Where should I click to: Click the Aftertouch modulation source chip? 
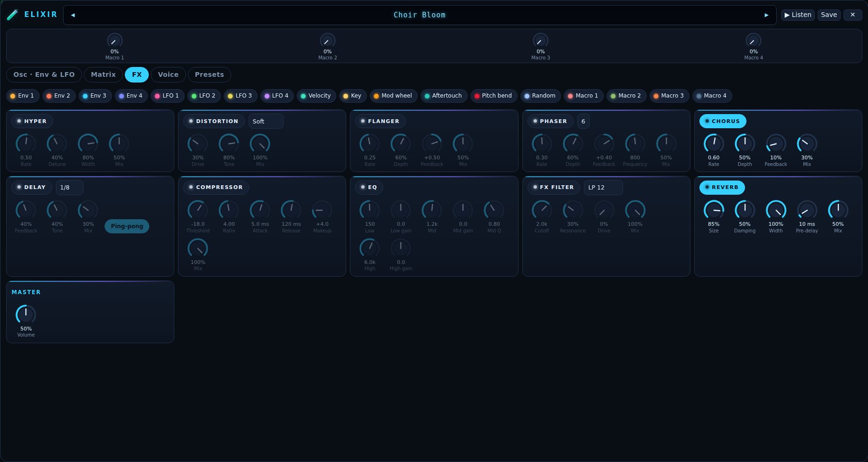[x=443, y=96]
